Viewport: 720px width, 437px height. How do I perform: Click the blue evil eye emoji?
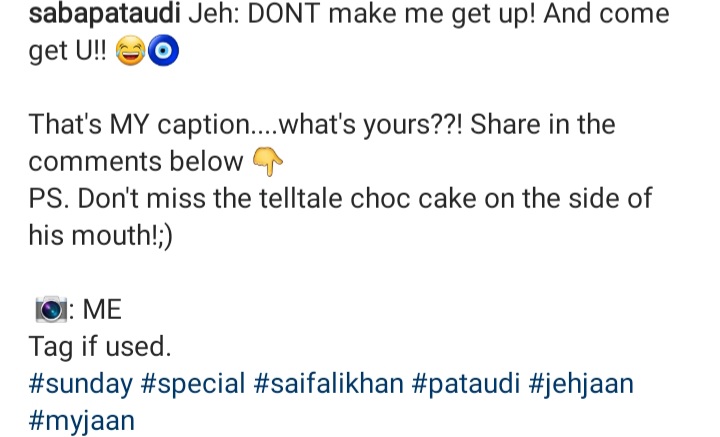(x=163, y=53)
